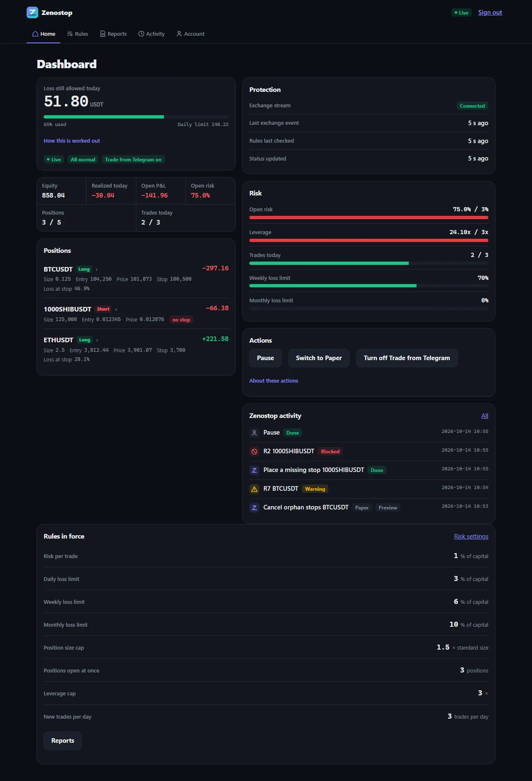The image size is (532, 781).
Task: View All Zenostop activity
Action: 485,416
